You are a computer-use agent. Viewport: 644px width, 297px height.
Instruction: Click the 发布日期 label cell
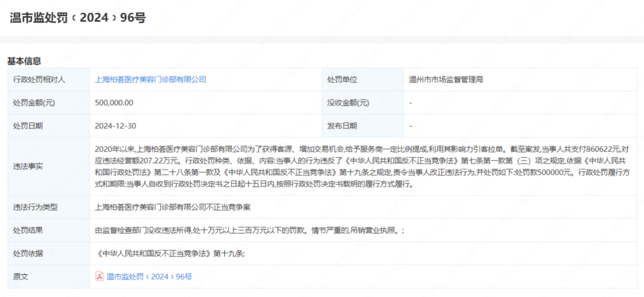[x=363, y=126]
